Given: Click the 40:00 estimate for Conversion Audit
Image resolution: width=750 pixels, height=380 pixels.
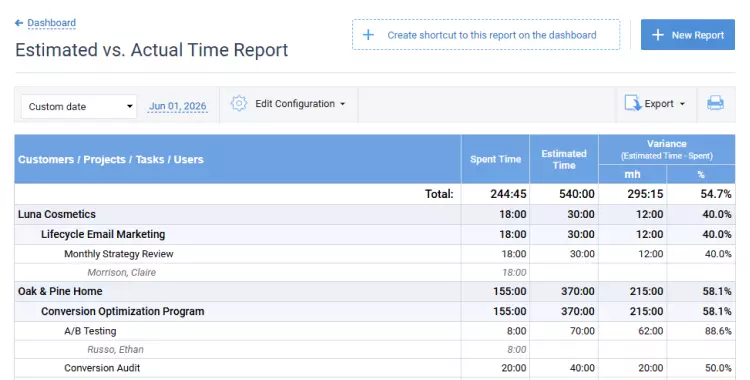Looking at the screenshot, I should coord(582,368).
